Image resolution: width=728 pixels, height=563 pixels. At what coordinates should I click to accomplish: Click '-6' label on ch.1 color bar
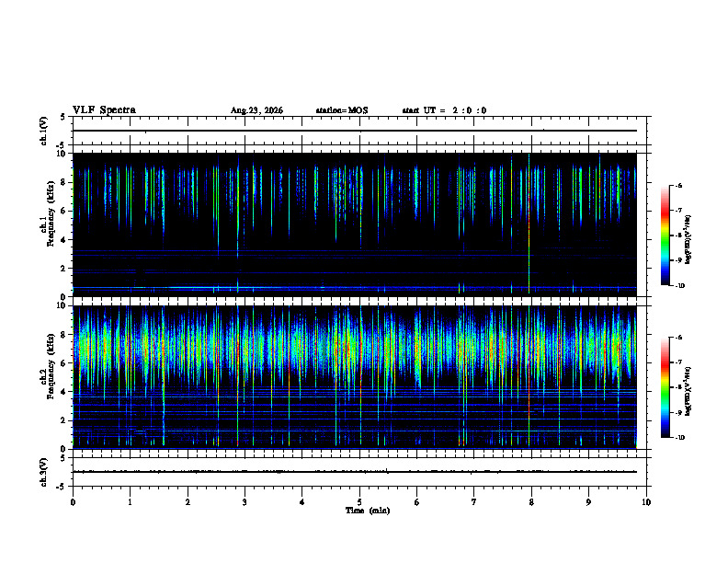(677, 185)
